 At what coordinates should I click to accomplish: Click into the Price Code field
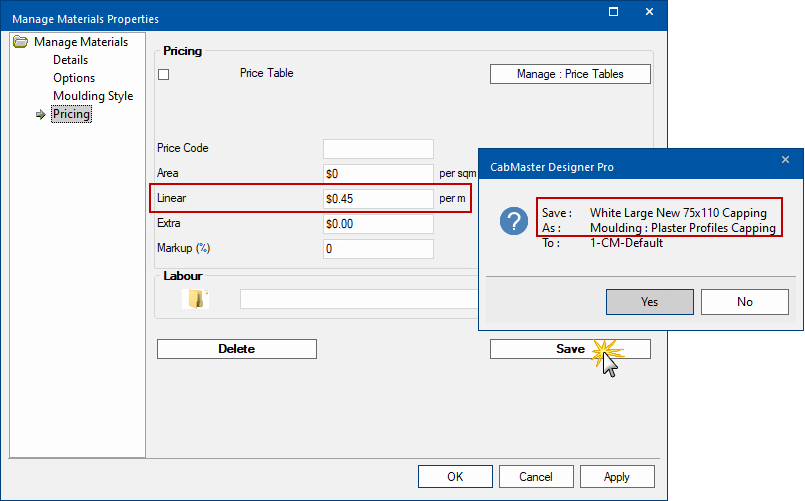pyautogui.click(x=378, y=148)
